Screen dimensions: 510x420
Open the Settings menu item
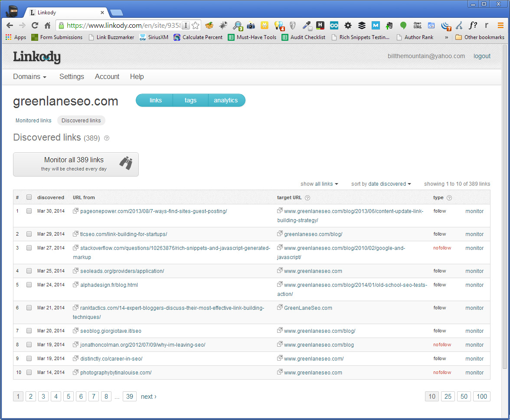point(72,77)
